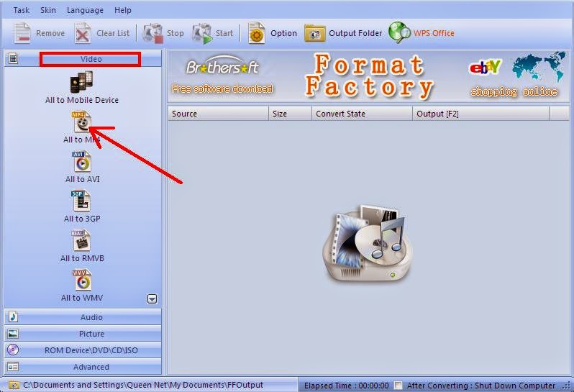Choose the All to AVI icon
The width and height of the screenshot is (574, 392).
coord(81,161)
